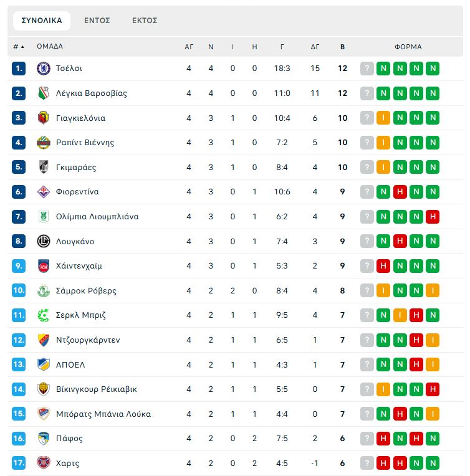Screen dimensions: 470x476
Task: Click the Legia Warsaw club crest
Action: click(x=43, y=93)
